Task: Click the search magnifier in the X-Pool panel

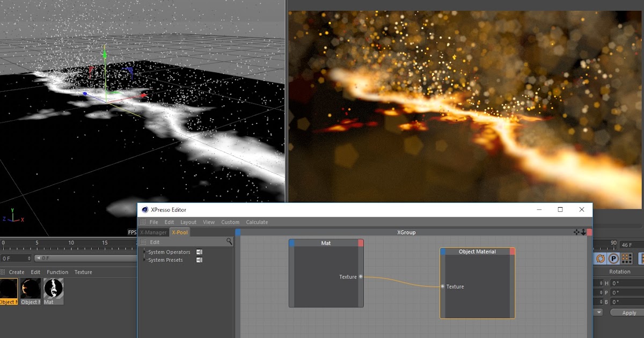Action: 229,241
